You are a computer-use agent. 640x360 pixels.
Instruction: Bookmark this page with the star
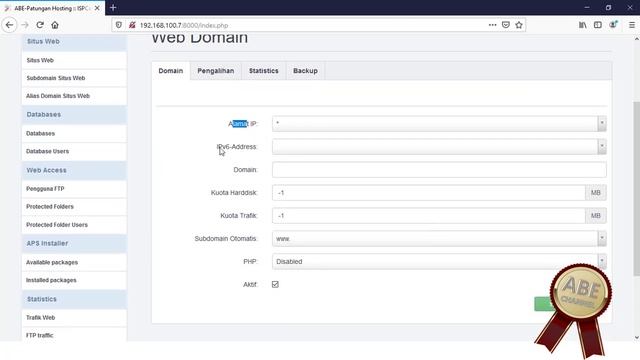[x=519, y=25]
